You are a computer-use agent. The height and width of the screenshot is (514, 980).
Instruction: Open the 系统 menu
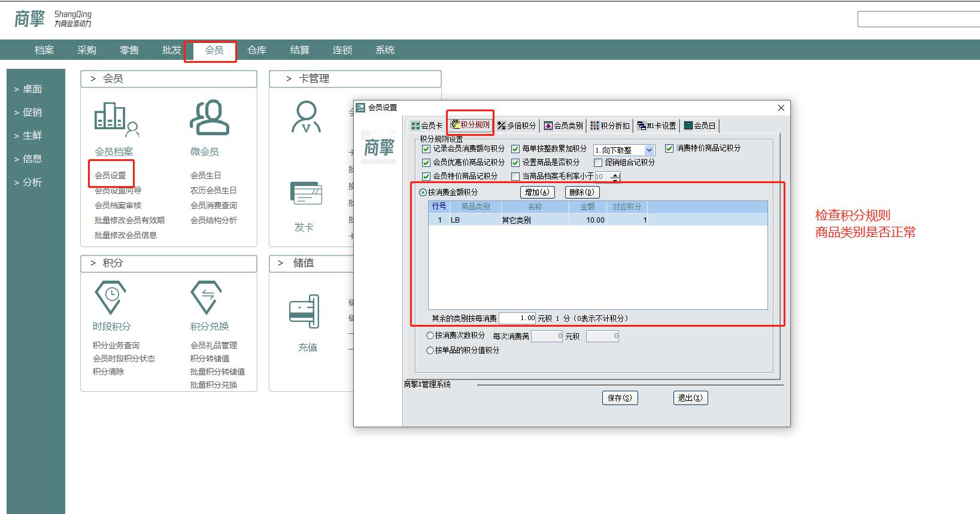point(385,50)
